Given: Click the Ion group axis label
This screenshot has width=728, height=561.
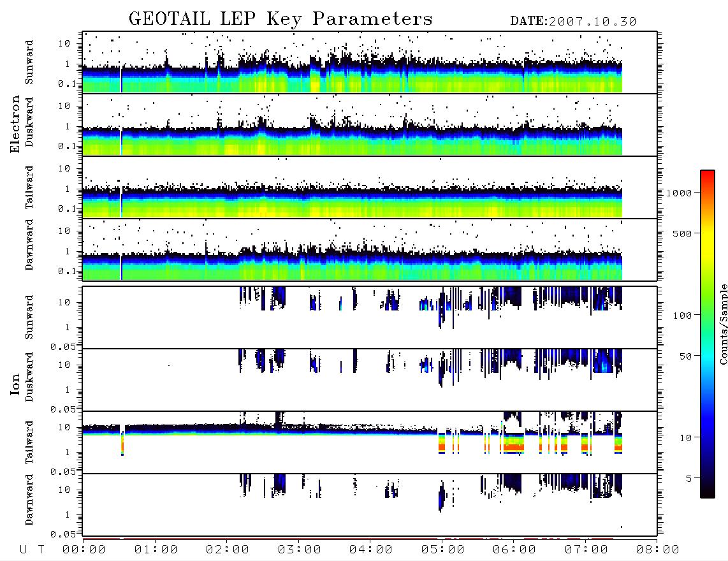Looking at the screenshot, I should tap(15, 384).
